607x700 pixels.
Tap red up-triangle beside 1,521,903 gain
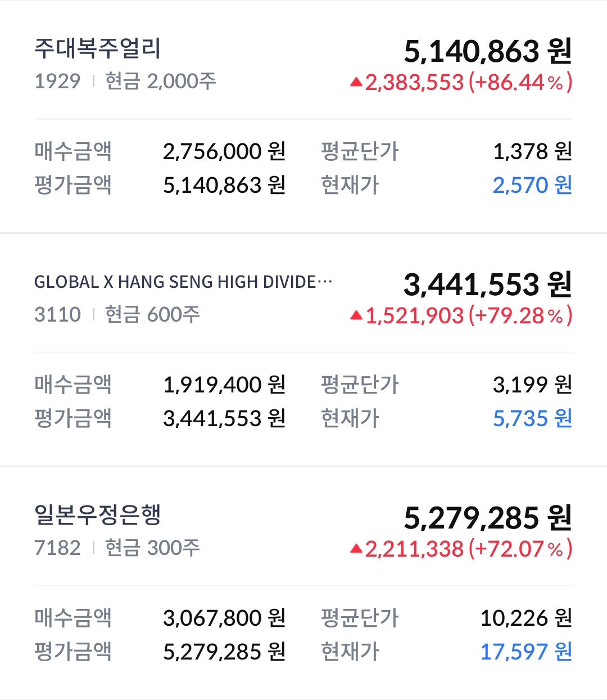(x=356, y=316)
